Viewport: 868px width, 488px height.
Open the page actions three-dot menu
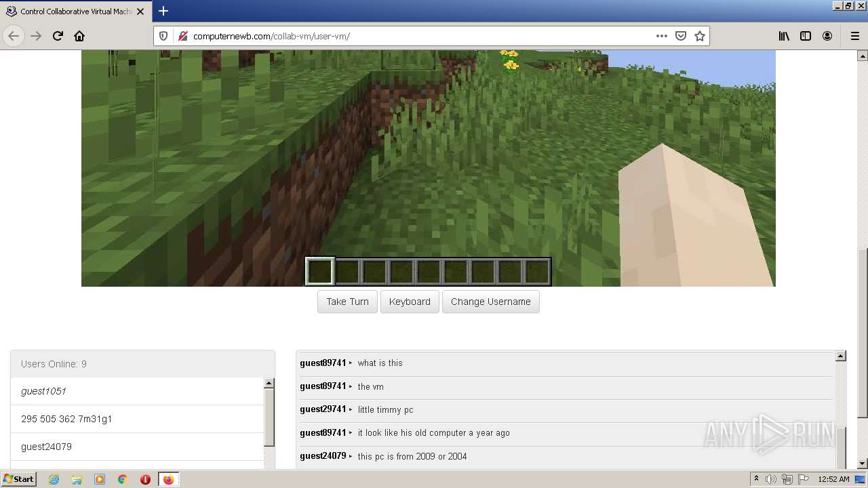[662, 36]
